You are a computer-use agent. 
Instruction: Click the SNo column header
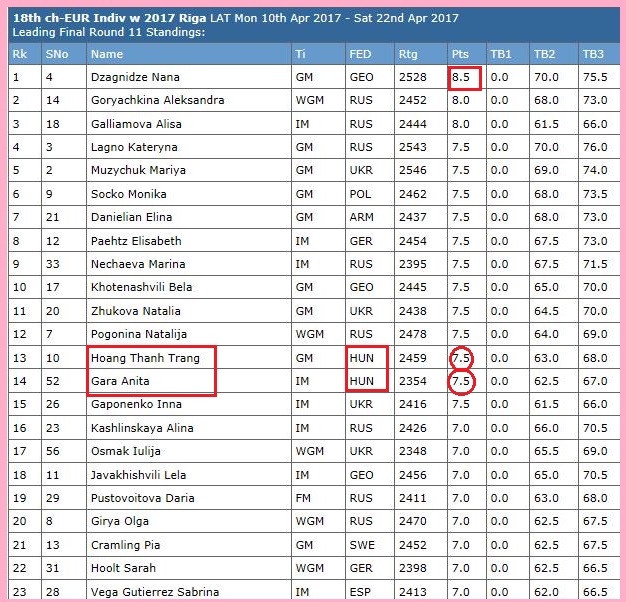tap(58, 54)
